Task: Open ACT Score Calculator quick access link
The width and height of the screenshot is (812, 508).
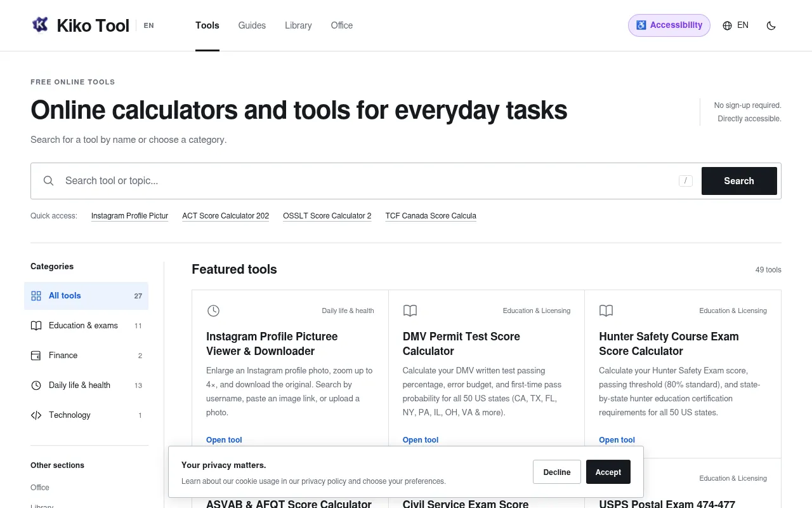Action: pos(226,216)
